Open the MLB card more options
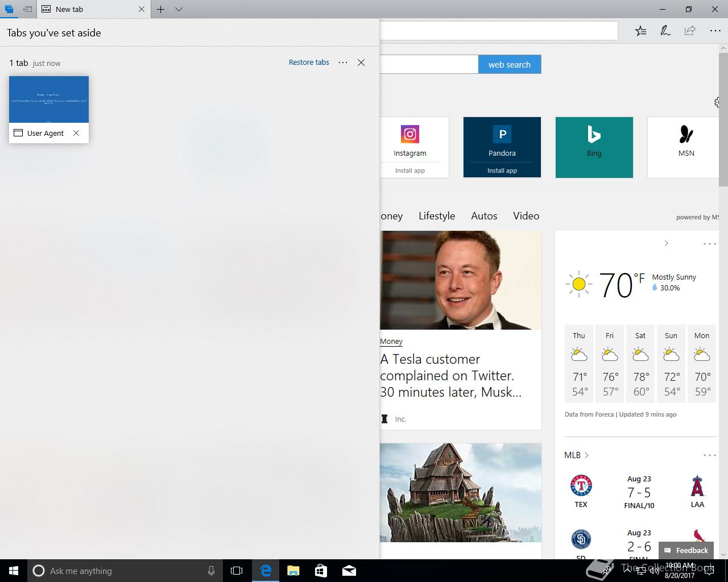The image size is (728, 582). tap(709, 455)
